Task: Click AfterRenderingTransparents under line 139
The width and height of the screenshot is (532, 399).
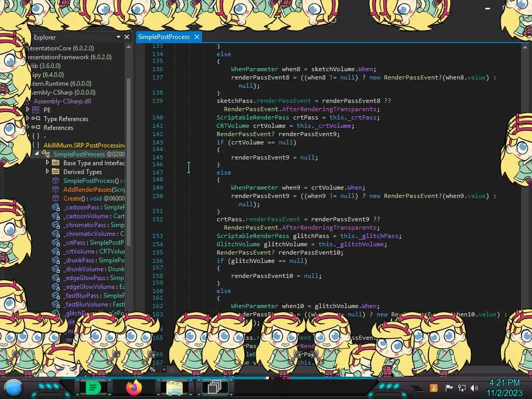Action: point(329,109)
